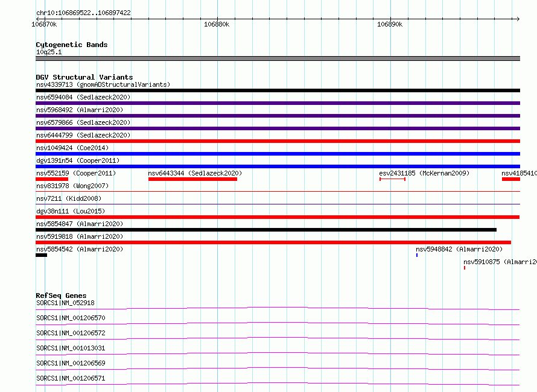Select the RefSeq Genes track title

pos(61,296)
